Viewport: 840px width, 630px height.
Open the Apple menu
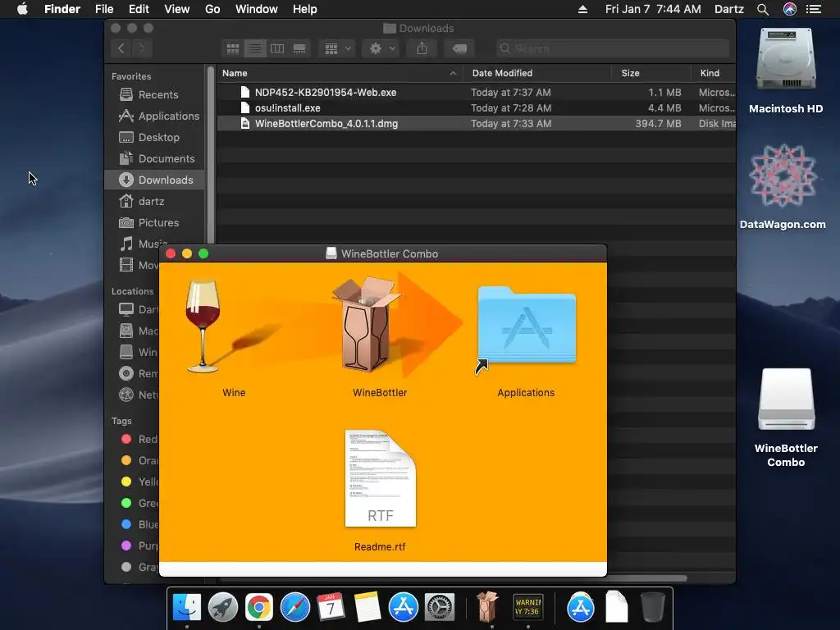(x=22, y=9)
